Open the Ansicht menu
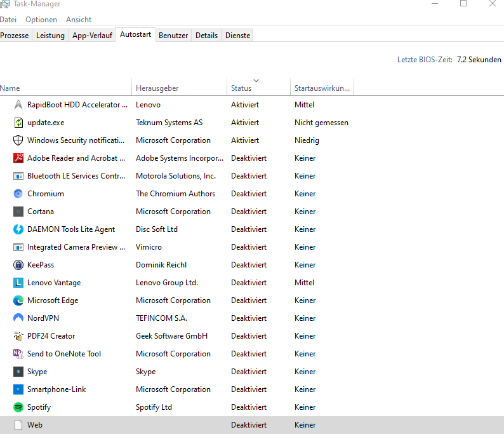Viewport: 504px width, 439px height. (79, 20)
